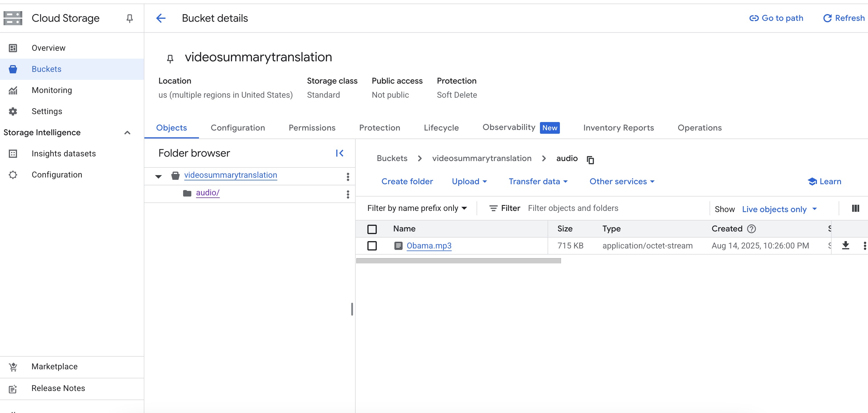The height and width of the screenshot is (413, 868).
Task: Open column display options icon
Action: click(x=855, y=209)
